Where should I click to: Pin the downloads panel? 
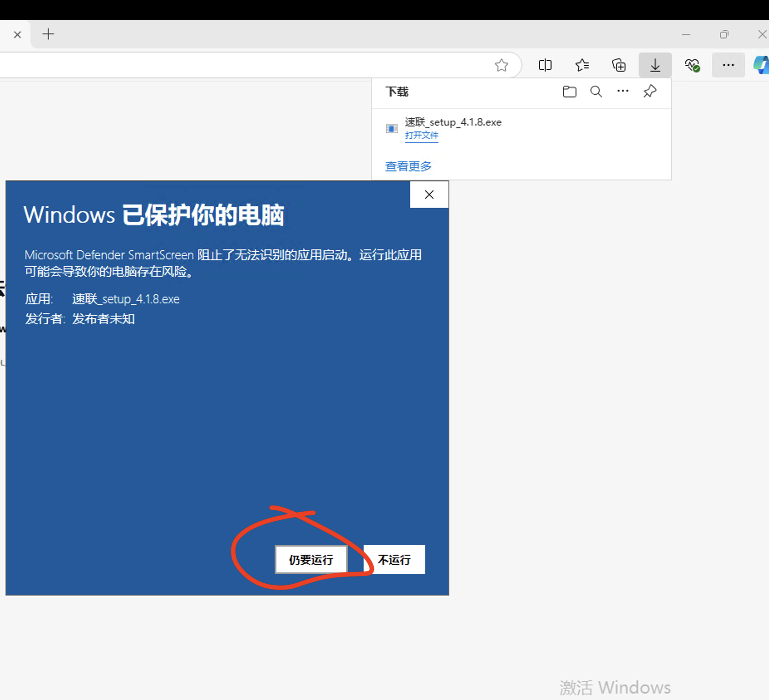click(x=650, y=91)
